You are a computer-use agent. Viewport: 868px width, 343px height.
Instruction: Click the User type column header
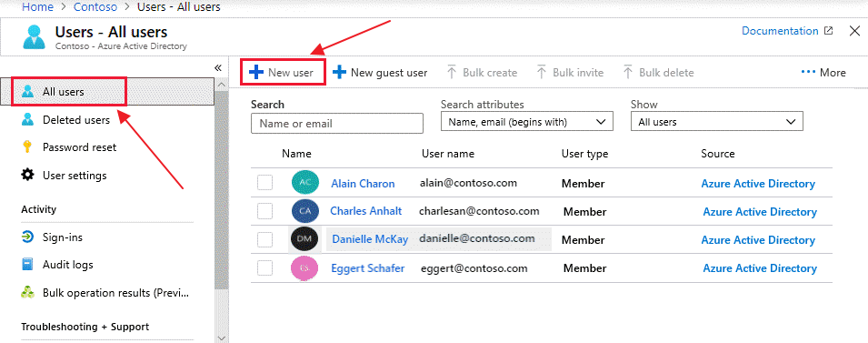pyautogui.click(x=584, y=154)
